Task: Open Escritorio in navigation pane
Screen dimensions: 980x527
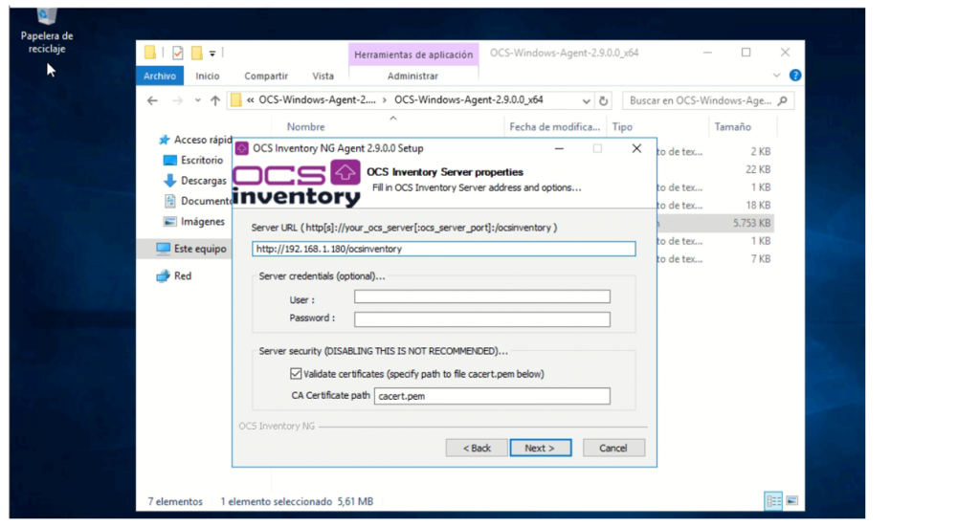Action: 193,161
